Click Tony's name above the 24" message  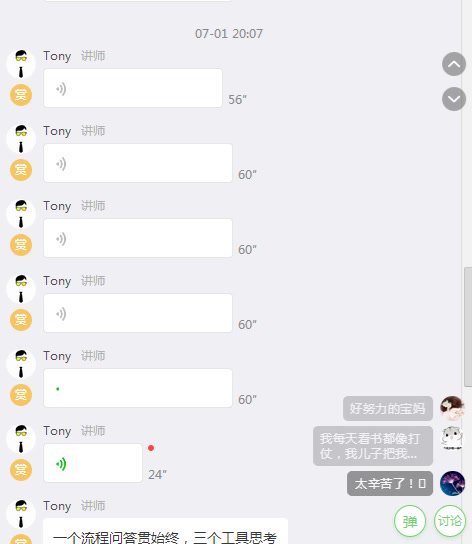tap(57, 431)
